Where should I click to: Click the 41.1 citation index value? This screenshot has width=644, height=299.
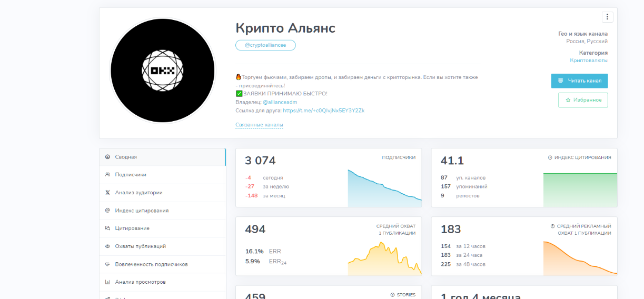(x=452, y=161)
